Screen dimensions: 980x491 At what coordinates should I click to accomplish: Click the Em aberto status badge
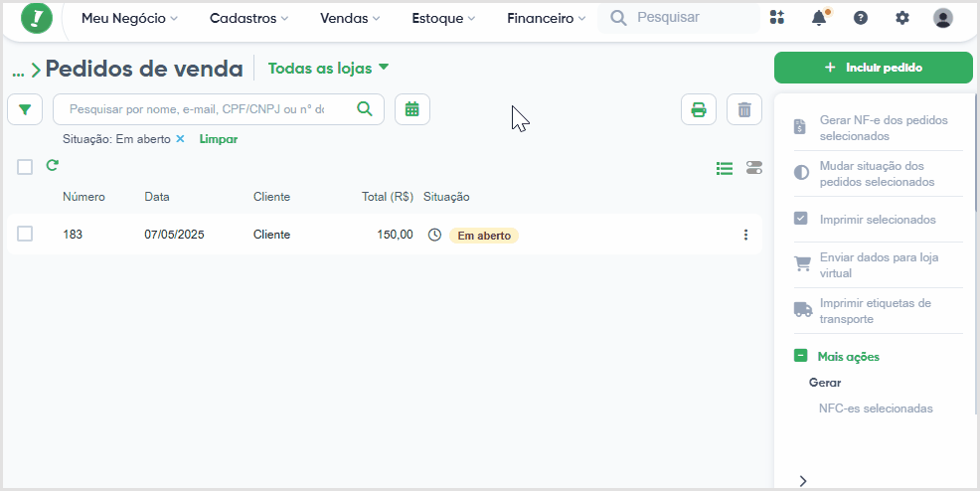[484, 236]
